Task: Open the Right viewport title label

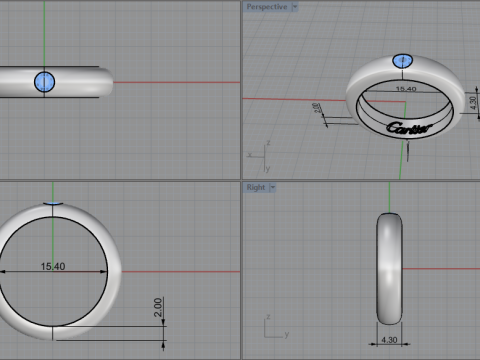Action: [x=256, y=187]
